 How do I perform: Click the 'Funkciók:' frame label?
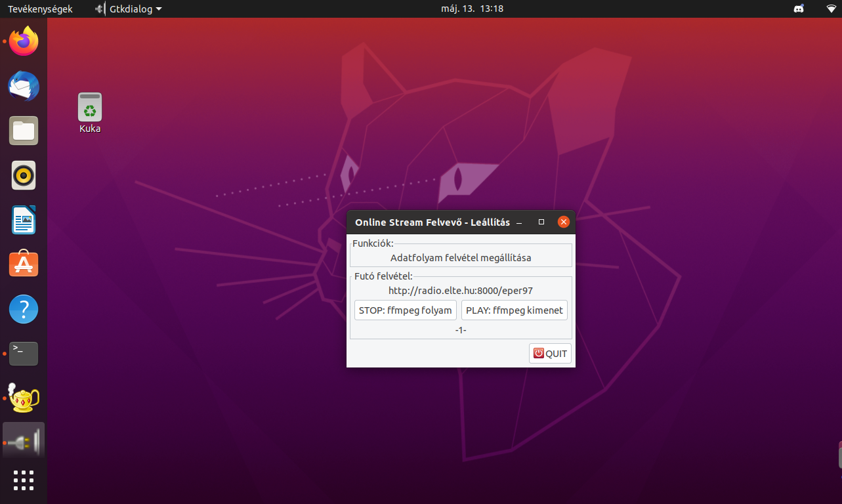click(373, 243)
